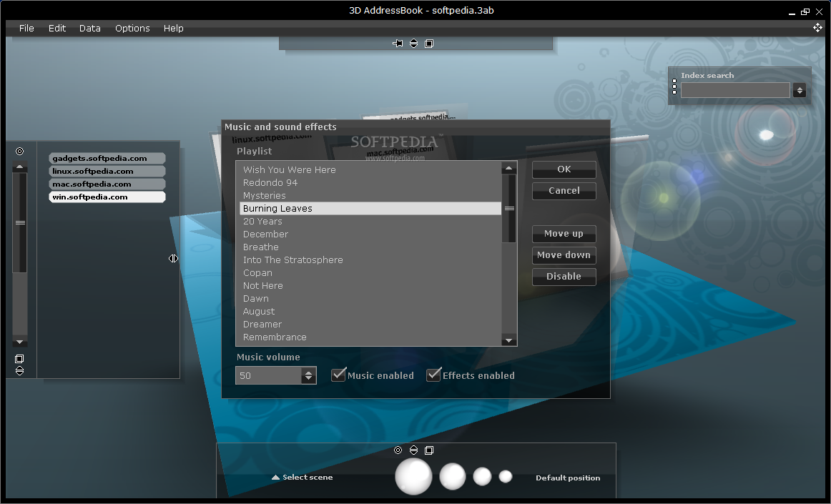This screenshot has width=831, height=504.
Task: Open the Options menu
Action: [x=132, y=28]
